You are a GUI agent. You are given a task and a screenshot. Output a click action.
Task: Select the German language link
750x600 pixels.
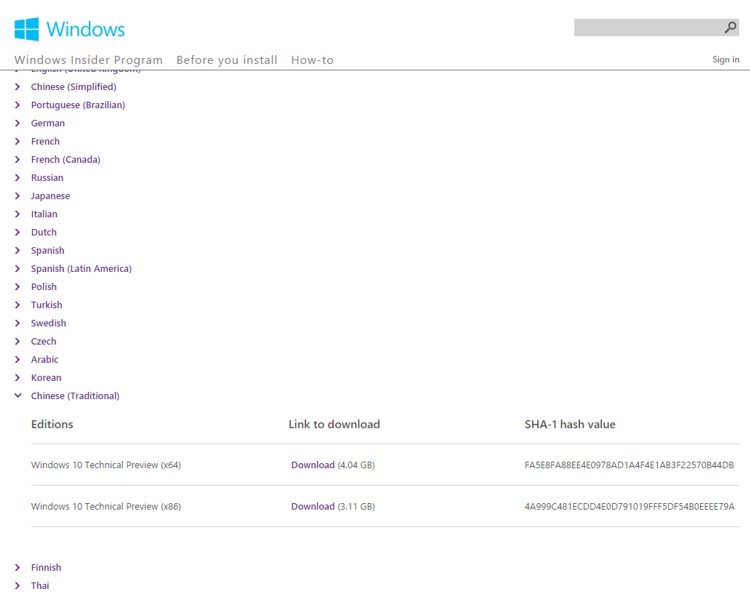pyautogui.click(x=48, y=123)
